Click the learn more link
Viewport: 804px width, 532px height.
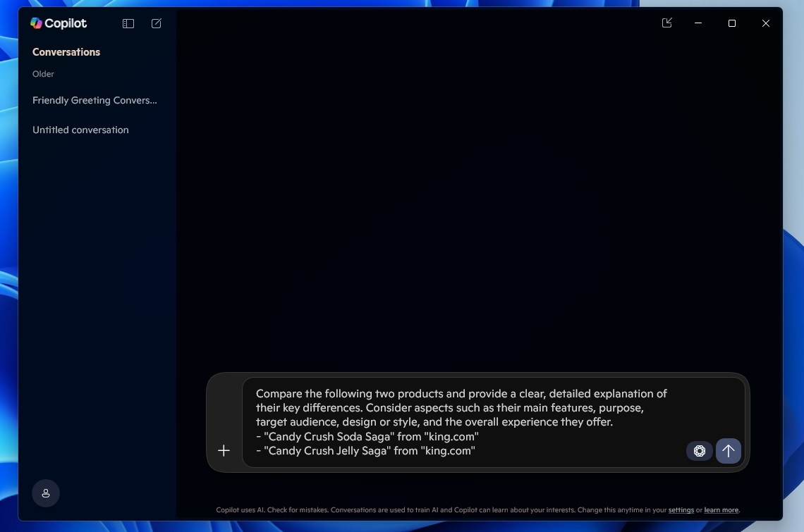721,509
